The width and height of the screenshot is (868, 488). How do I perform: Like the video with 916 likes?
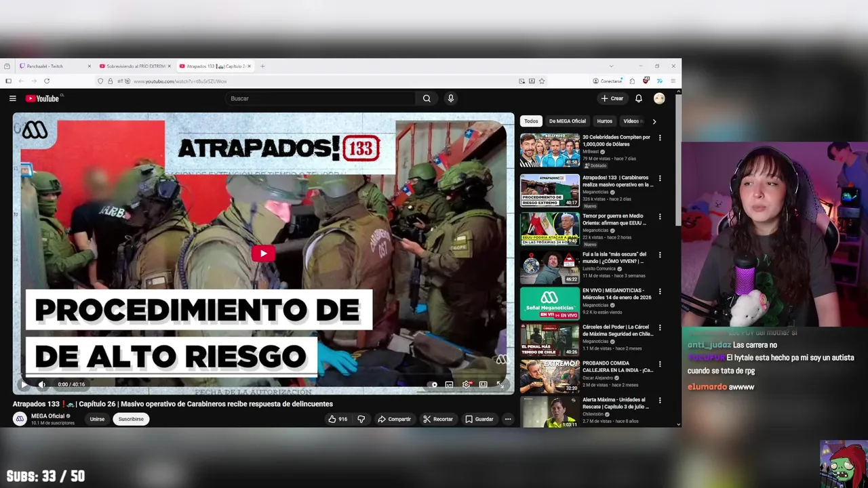click(x=338, y=419)
